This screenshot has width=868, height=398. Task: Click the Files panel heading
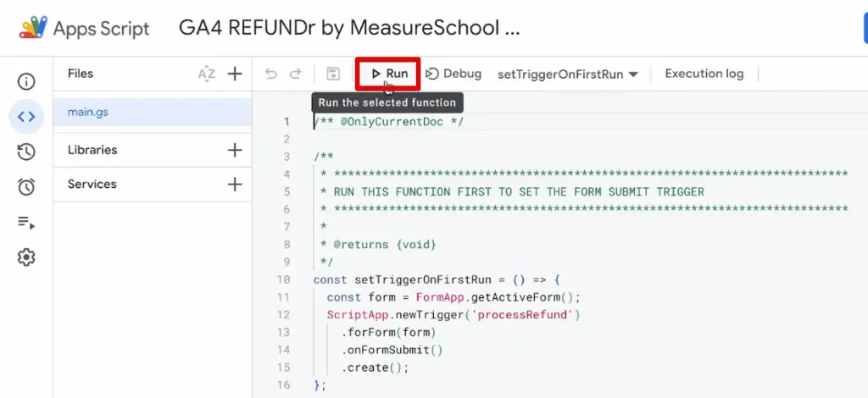(81, 74)
